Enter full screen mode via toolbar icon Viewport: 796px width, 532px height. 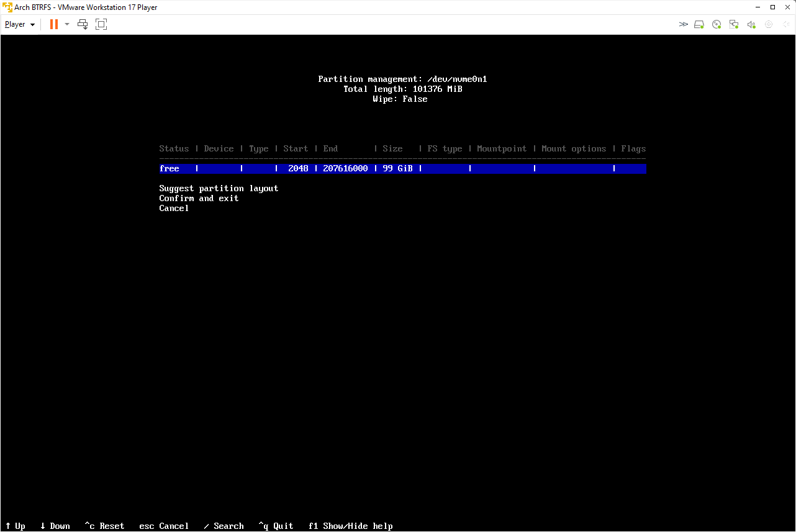tap(101, 24)
